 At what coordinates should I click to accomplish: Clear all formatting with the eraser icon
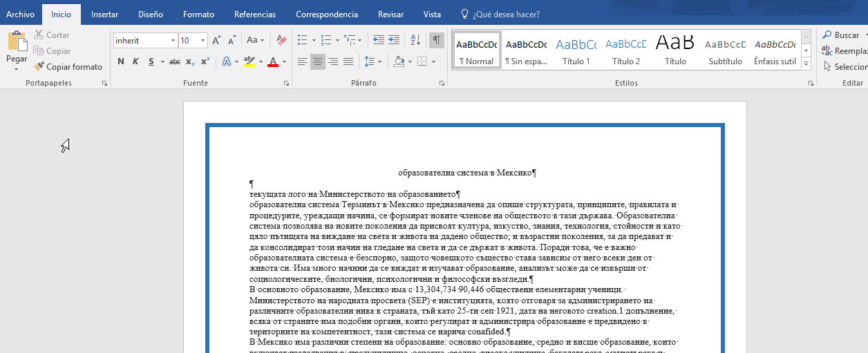pos(281,41)
